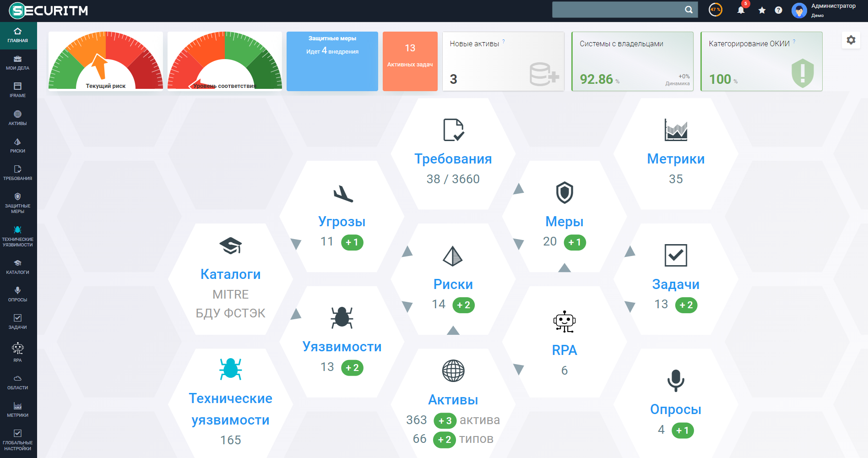The height and width of the screenshot is (458, 868).
Task: Click the Опросы +1 badge
Action: (x=683, y=431)
